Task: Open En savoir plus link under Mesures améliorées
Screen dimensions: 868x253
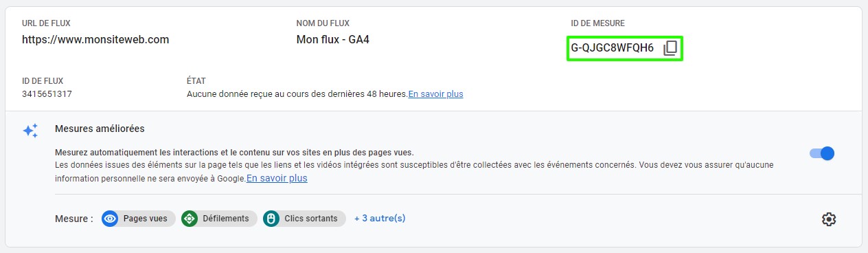Action: [277, 178]
